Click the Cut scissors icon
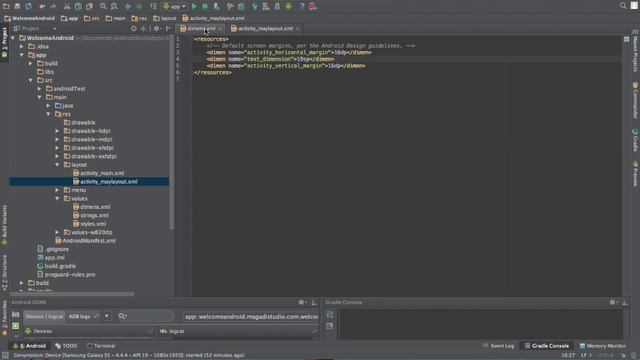This screenshot has height=360, width=640. tap(67, 7)
